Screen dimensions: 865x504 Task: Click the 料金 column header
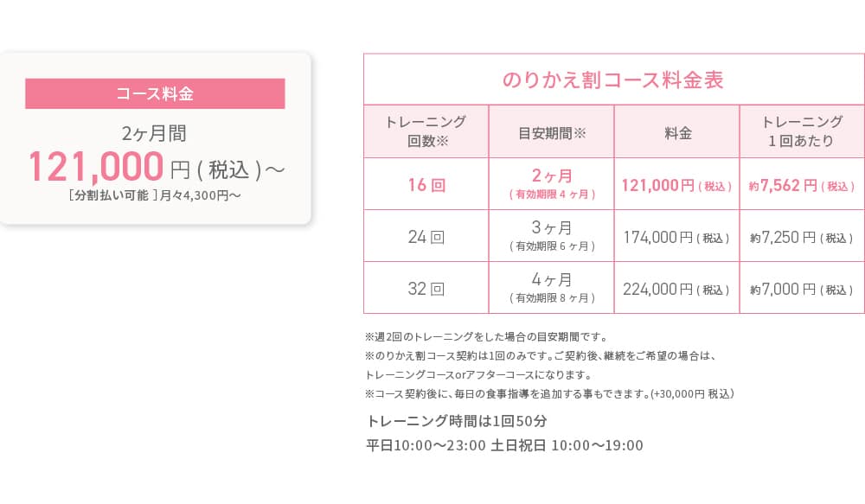pos(677,131)
